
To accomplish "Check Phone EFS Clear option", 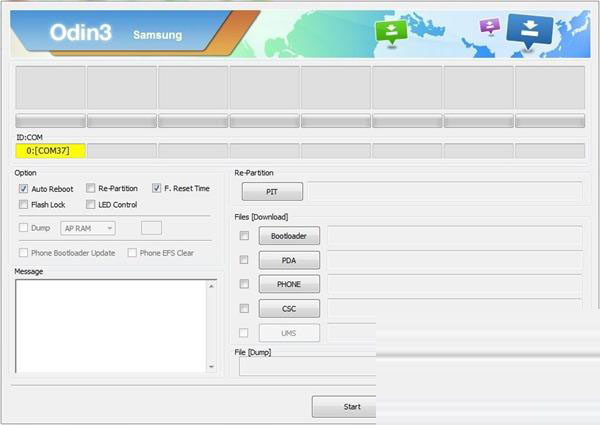I will coord(132,252).
